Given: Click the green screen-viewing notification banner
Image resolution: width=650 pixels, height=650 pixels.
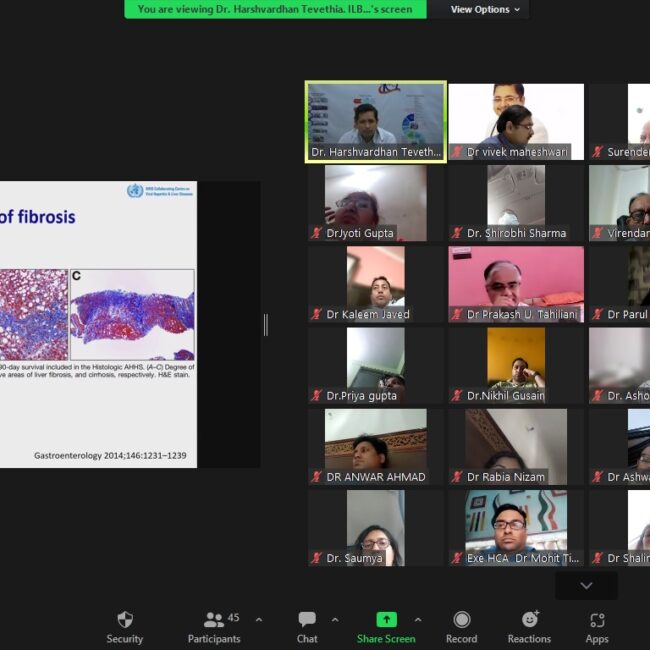Looking at the screenshot, I should (x=275, y=9).
